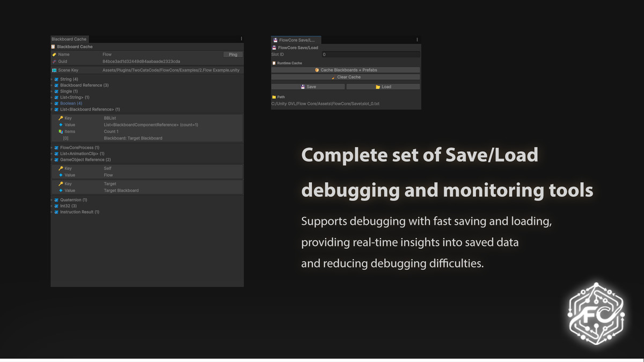Expand the String (4) group arrow
The height and width of the screenshot is (362, 644).
point(52,79)
